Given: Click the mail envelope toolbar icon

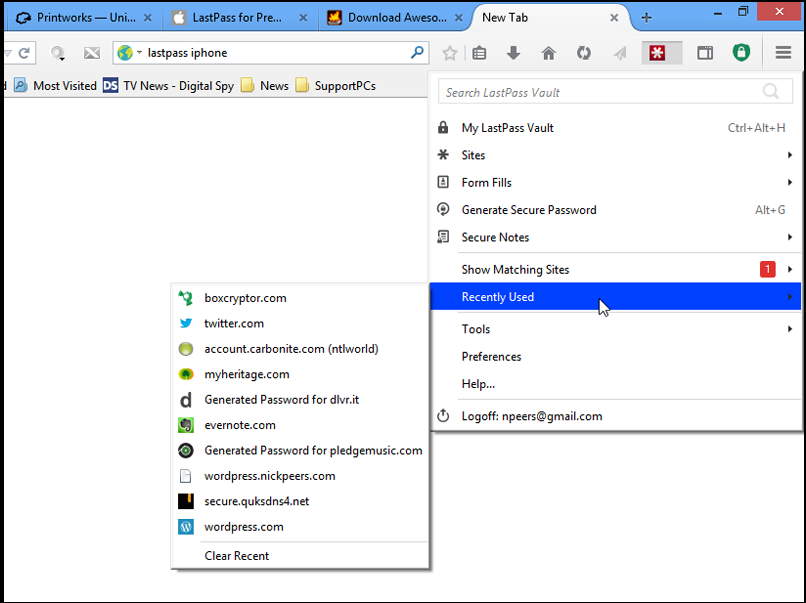Looking at the screenshot, I should click(x=92, y=53).
